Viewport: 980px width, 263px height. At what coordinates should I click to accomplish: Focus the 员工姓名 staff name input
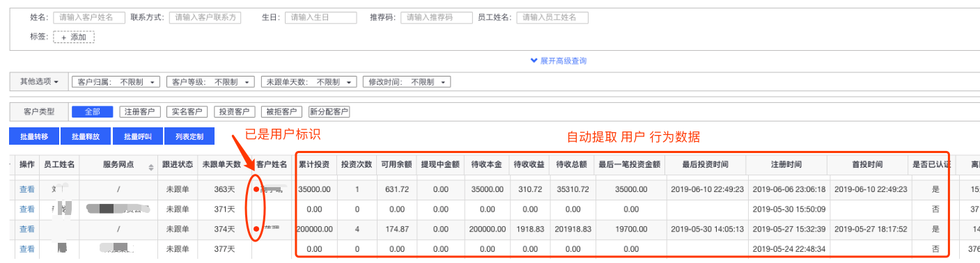552,18
